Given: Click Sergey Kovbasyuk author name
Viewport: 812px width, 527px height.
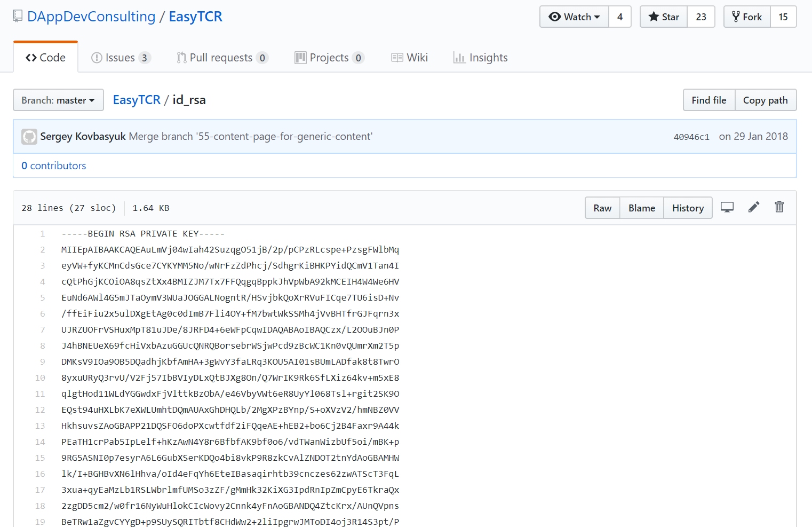Looking at the screenshot, I should point(83,136).
